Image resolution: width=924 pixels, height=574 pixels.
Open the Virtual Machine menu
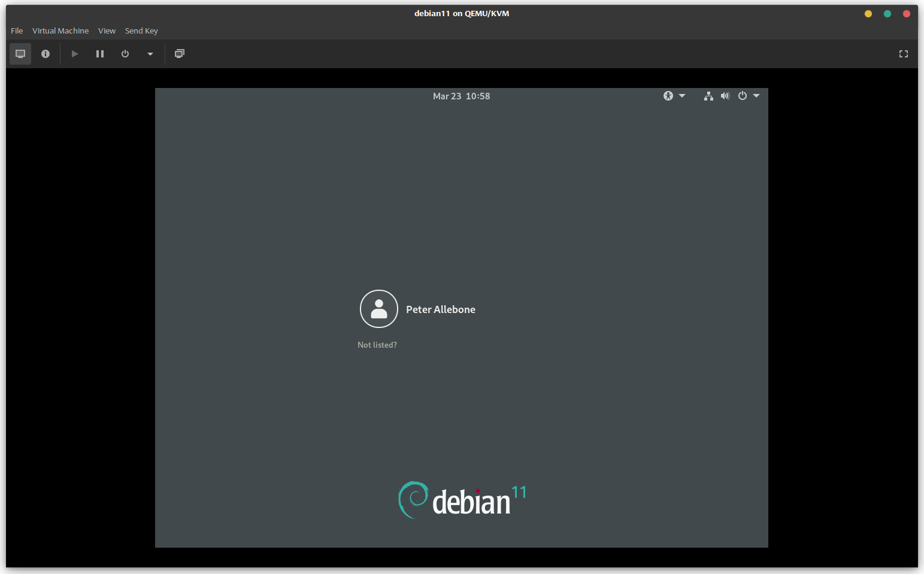click(60, 31)
